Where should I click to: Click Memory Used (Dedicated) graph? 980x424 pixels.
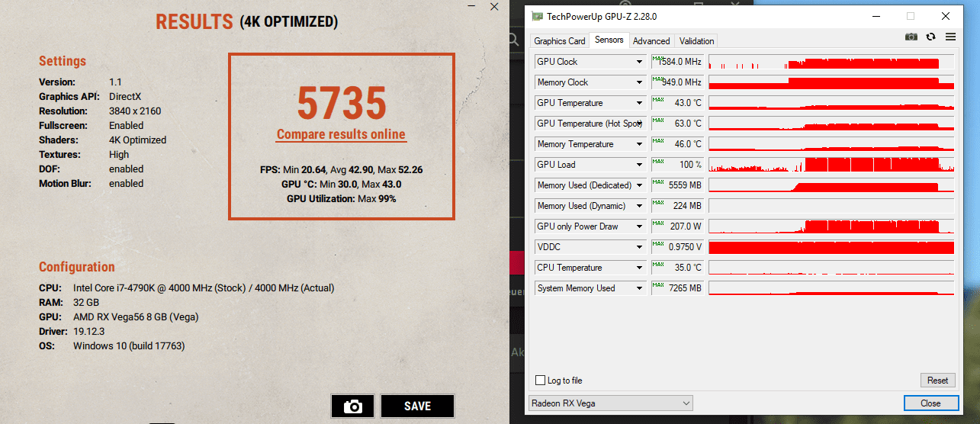click(831, 185)
